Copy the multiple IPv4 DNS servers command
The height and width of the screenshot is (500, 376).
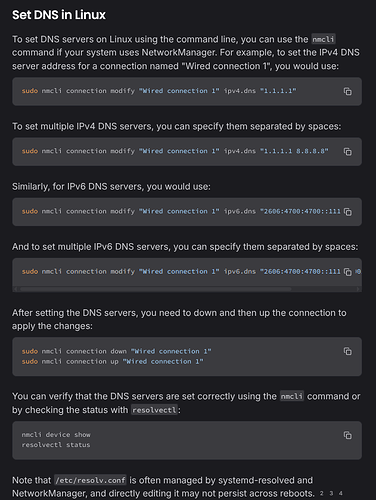point(348,152)
